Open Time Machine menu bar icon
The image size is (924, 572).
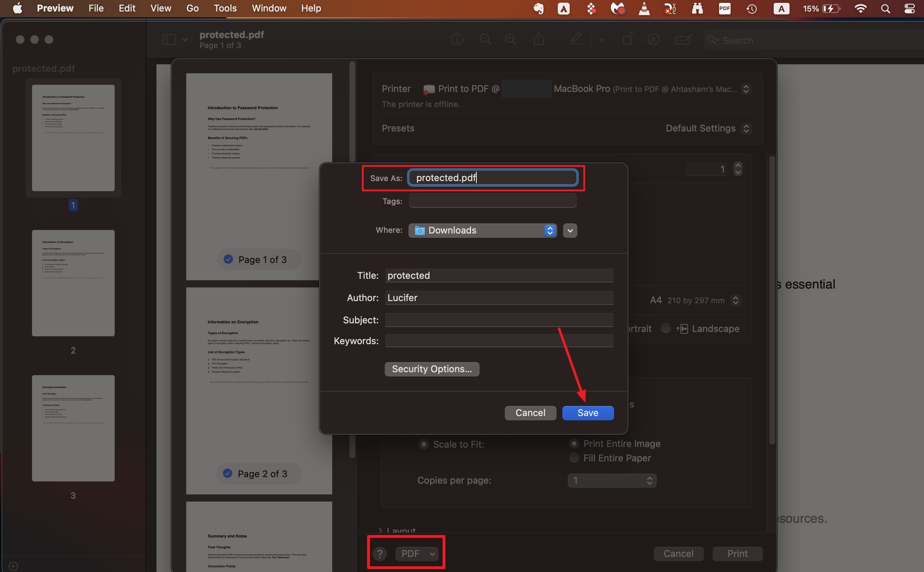pos(752,8)
